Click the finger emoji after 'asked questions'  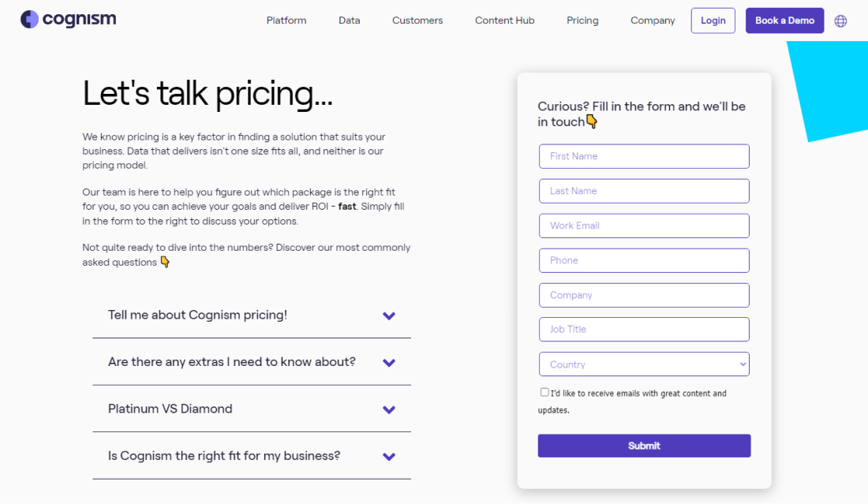[x=163, y=261]
